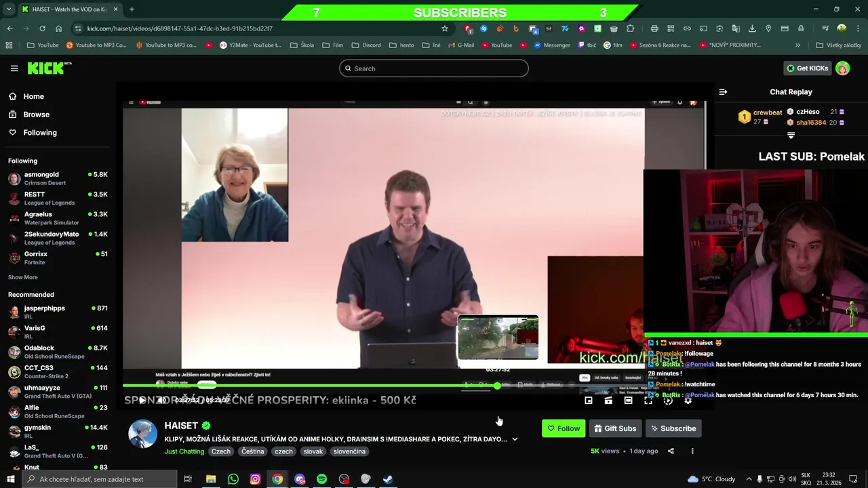
Task: Show hidden bookmarks overflow chevron
Action: coord(797,45)
